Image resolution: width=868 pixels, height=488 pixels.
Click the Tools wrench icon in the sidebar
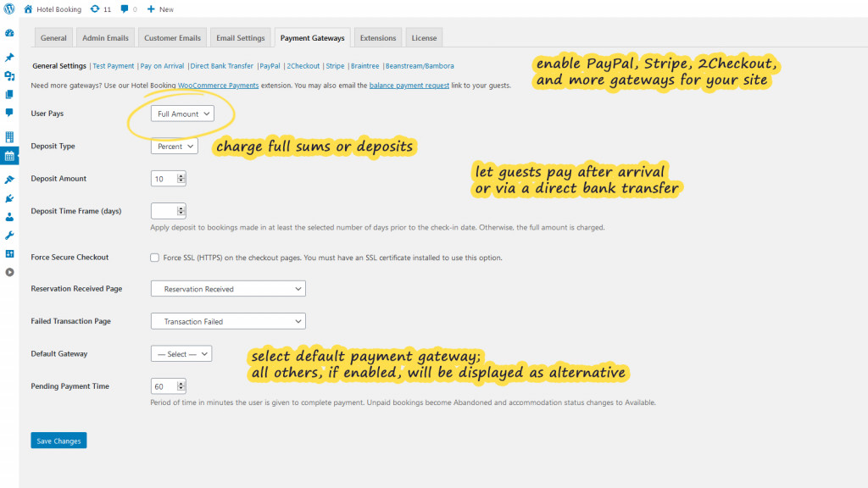click(10, 236)
